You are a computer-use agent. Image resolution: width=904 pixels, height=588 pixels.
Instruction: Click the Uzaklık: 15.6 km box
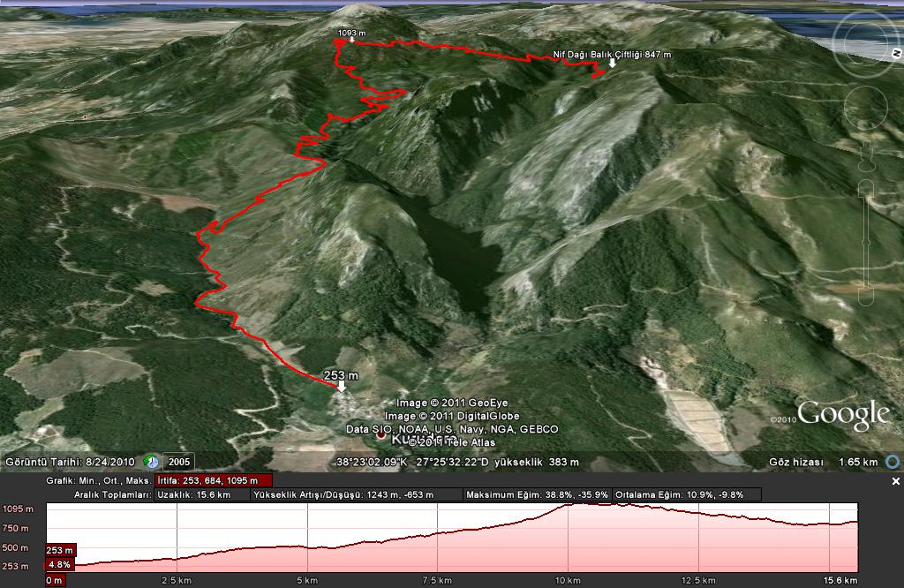[202, 494]
